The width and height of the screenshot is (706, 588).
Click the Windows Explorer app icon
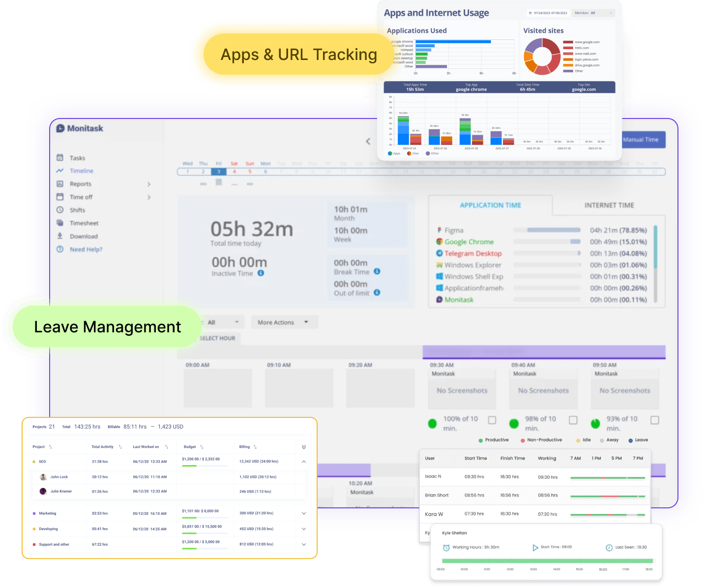[x=440, y=265]
